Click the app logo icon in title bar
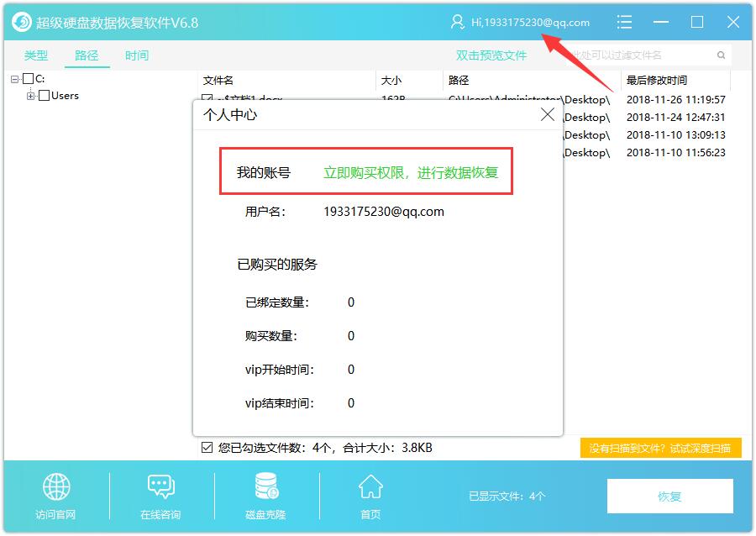 (x=21, y=22)
